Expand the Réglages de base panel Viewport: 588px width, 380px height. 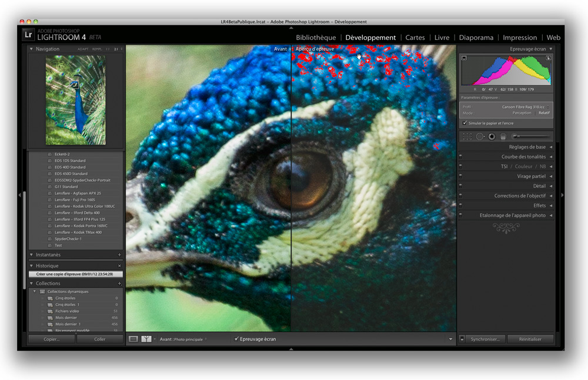click(551, 147)
